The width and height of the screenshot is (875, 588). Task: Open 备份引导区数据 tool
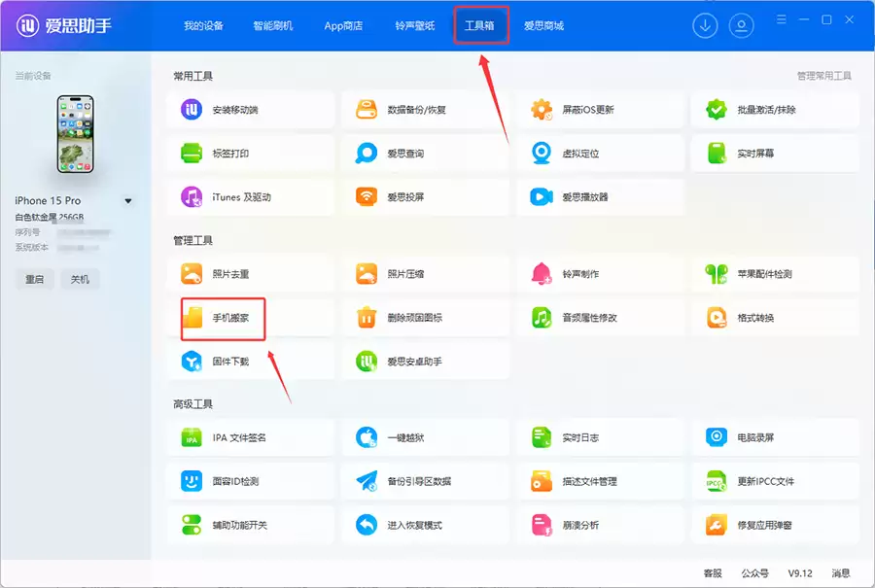click(x=425, y=481)
